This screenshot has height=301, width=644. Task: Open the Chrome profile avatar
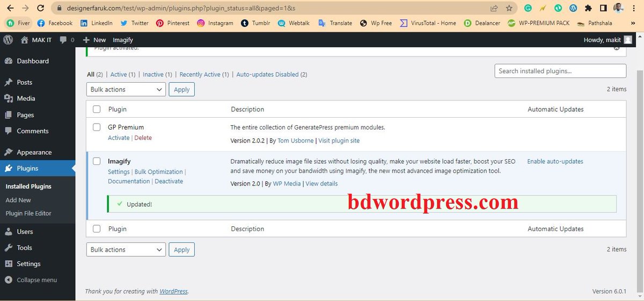619,8
